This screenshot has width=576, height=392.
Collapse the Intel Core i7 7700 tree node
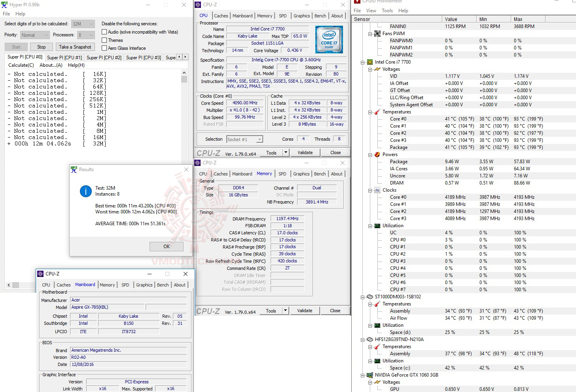pos(363,62)
